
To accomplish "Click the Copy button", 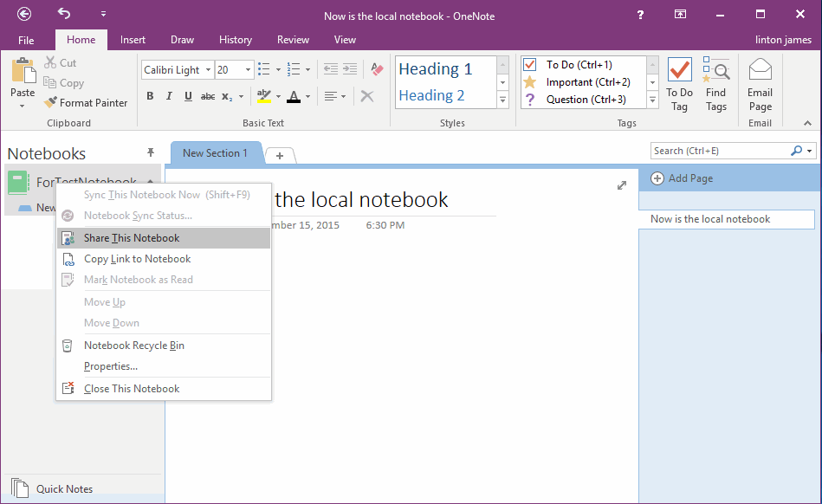I will click(63, 83).
